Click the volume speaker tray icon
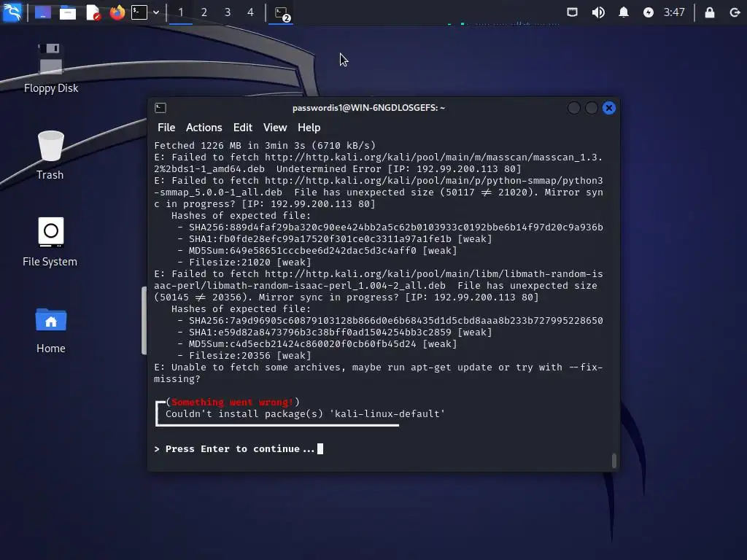Viewport: 747px width, 560px height. click(x=598, y=12)
